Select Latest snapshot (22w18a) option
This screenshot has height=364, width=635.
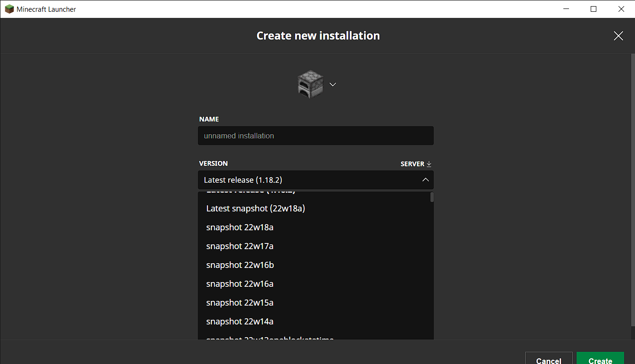click(x=256, y=208)
